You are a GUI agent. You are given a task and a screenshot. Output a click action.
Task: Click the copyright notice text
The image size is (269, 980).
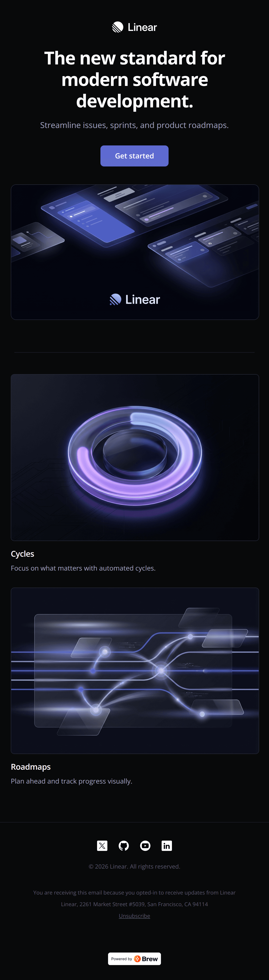[x=134, y=866]
